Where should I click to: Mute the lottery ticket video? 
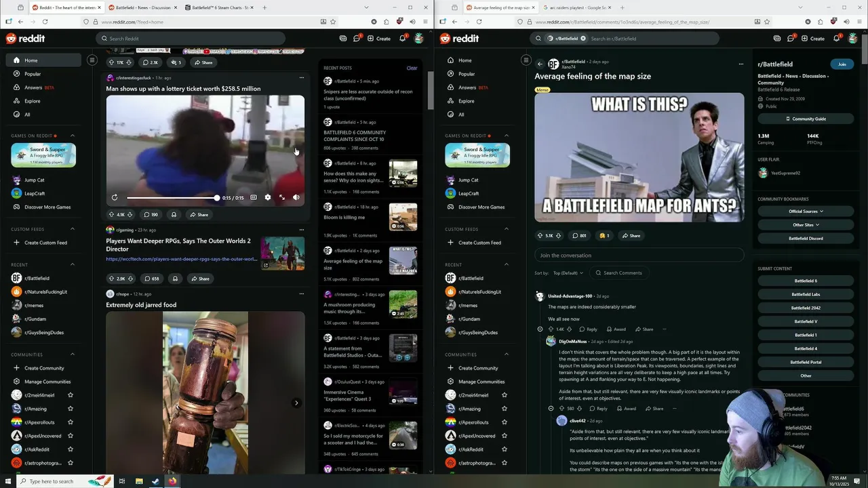[x=296, y=197]
